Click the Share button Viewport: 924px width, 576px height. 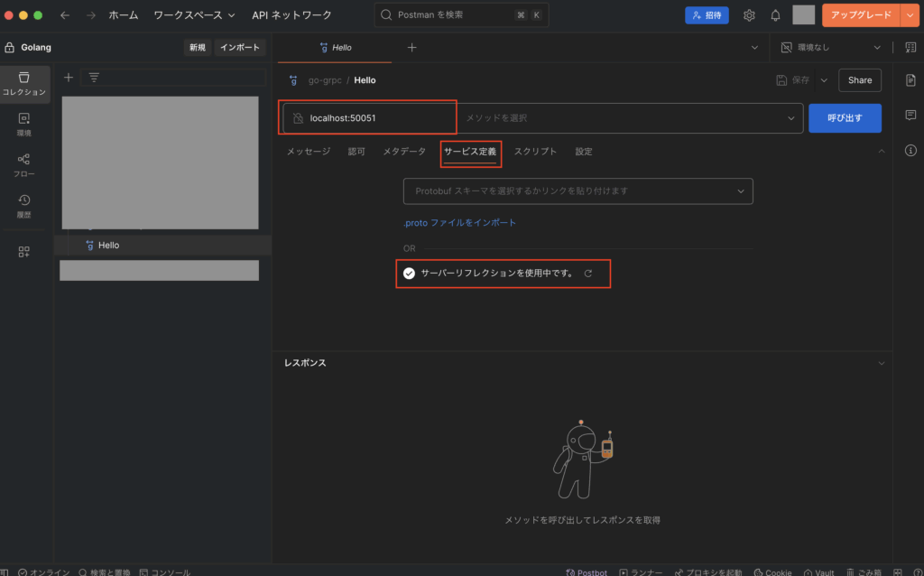[x=860, y=80]
